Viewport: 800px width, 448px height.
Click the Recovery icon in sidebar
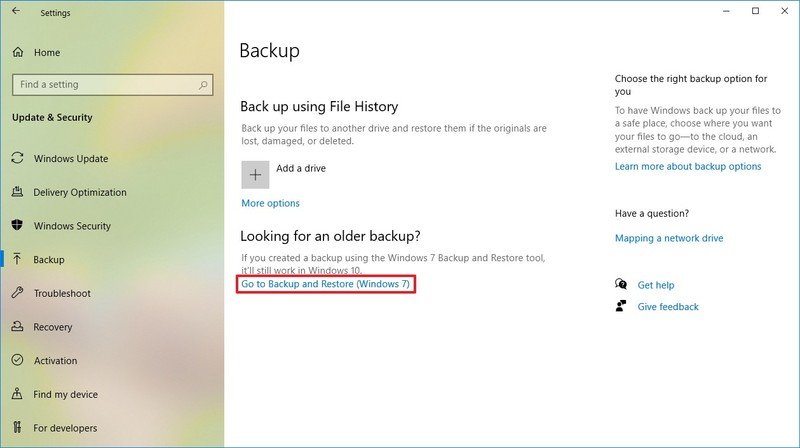[x=17, y=327]
